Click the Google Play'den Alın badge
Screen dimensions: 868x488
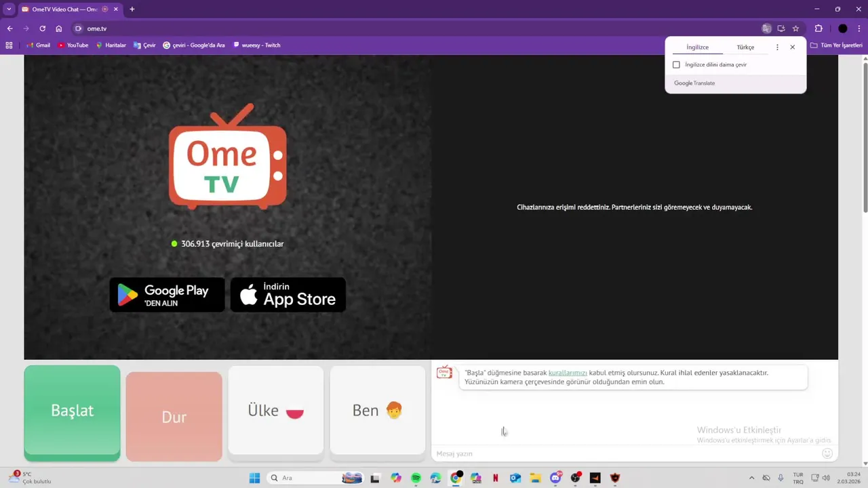[167, 295]
